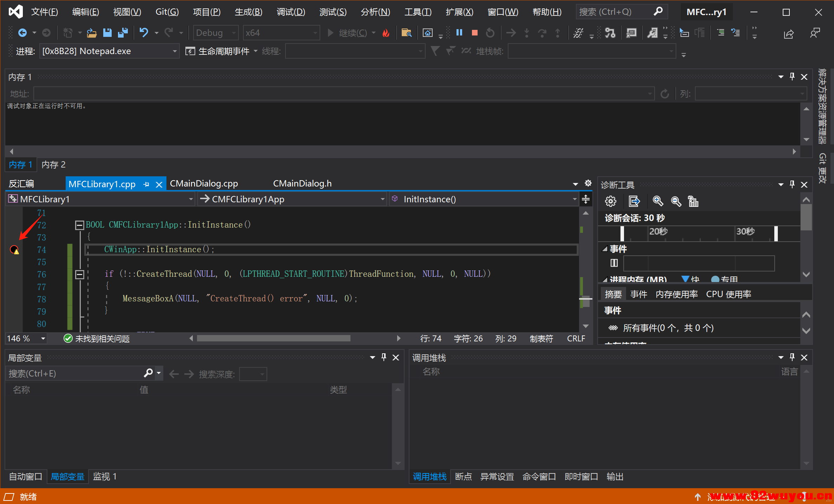The height and width of the screenshot is (504, 834).
Task: Open the 监视 1 watch window
Action: click(104, 476)
